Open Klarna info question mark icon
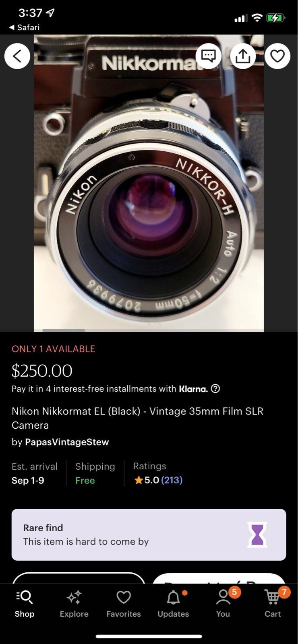This screenshot has height=644, width=298. coord(215,389)
